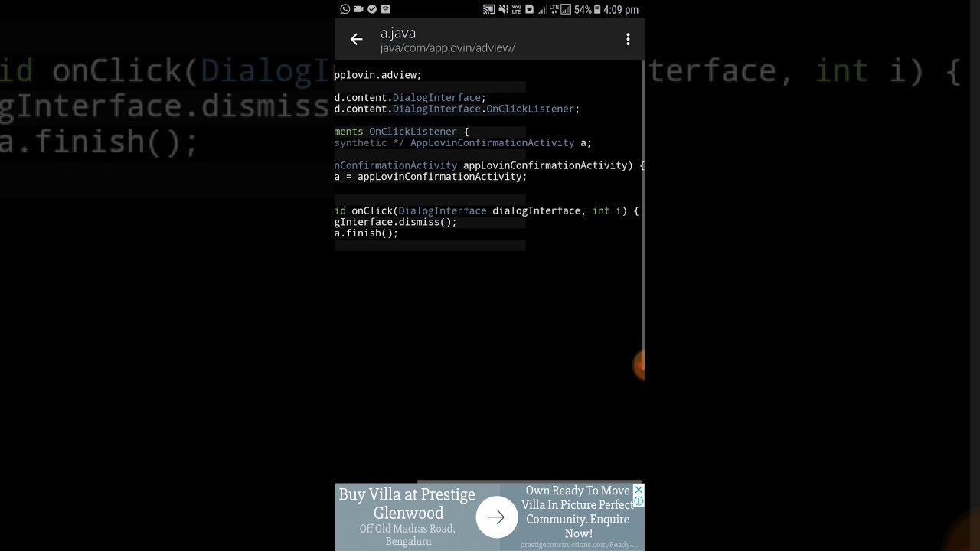
Task: Tap the 'pplovin.adview;' package line
Action: point(378,75)
